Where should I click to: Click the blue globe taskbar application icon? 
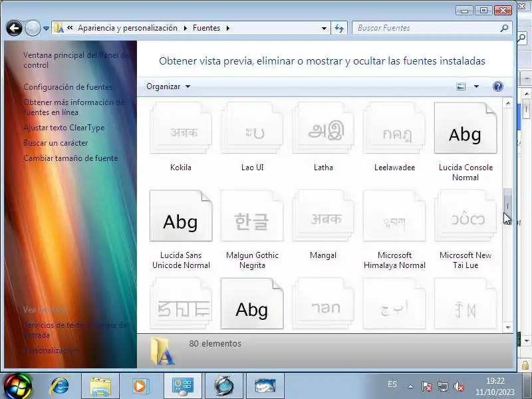[x=224, y=386]
